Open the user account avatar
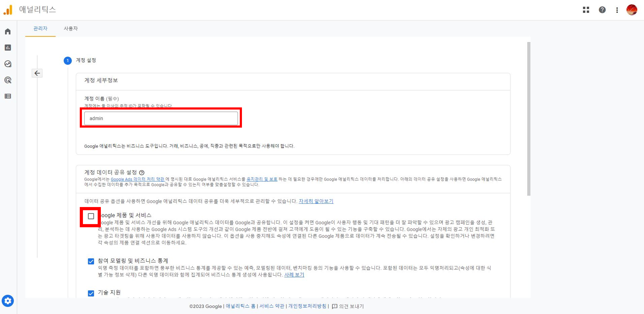644x314 pixels. point(632,10)
